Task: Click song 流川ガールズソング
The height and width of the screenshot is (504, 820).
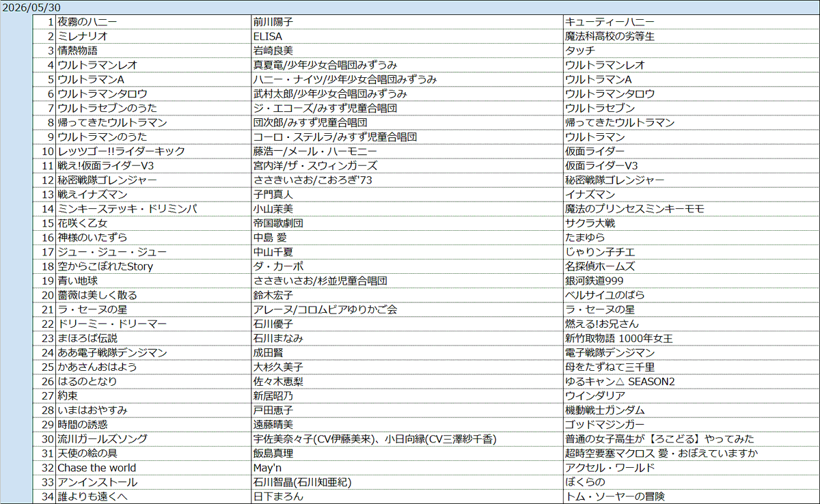Action: [x=102, y=438]
